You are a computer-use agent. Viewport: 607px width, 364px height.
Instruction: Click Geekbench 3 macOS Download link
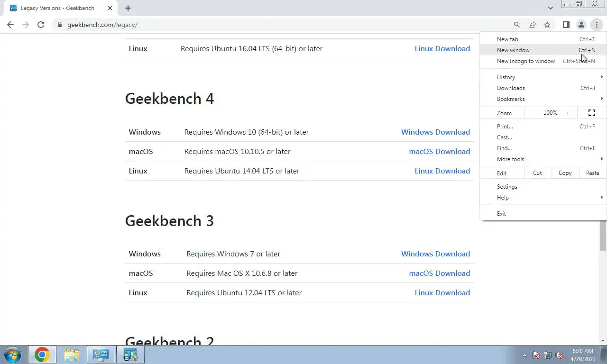click(x=440, y=273)
